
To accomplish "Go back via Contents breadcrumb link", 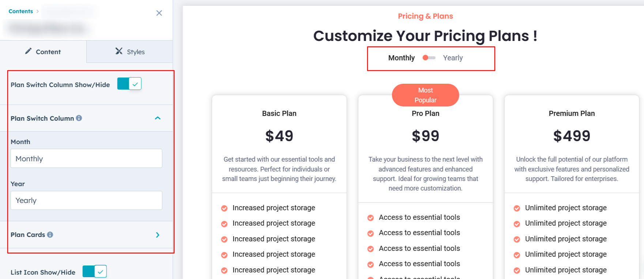I will [x=21, y=11].
